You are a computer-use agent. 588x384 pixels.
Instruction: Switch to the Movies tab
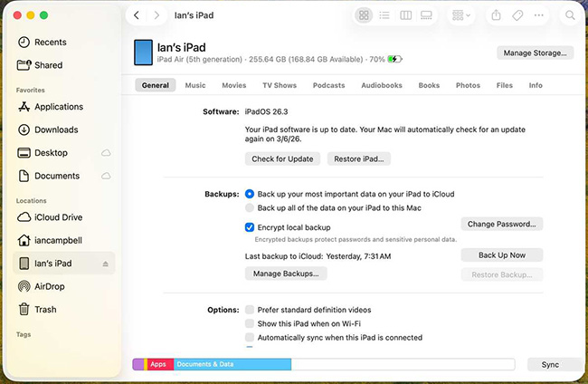[234, 85]
